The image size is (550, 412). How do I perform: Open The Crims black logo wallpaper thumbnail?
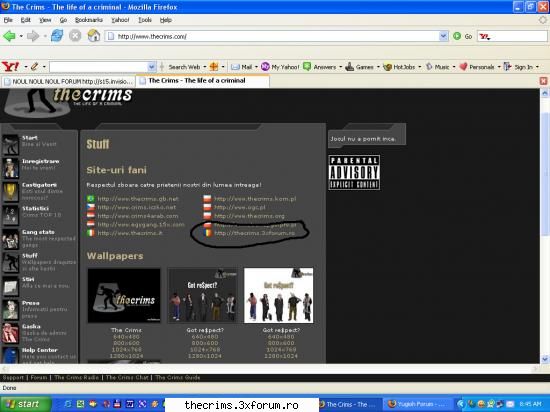[124, 296]
